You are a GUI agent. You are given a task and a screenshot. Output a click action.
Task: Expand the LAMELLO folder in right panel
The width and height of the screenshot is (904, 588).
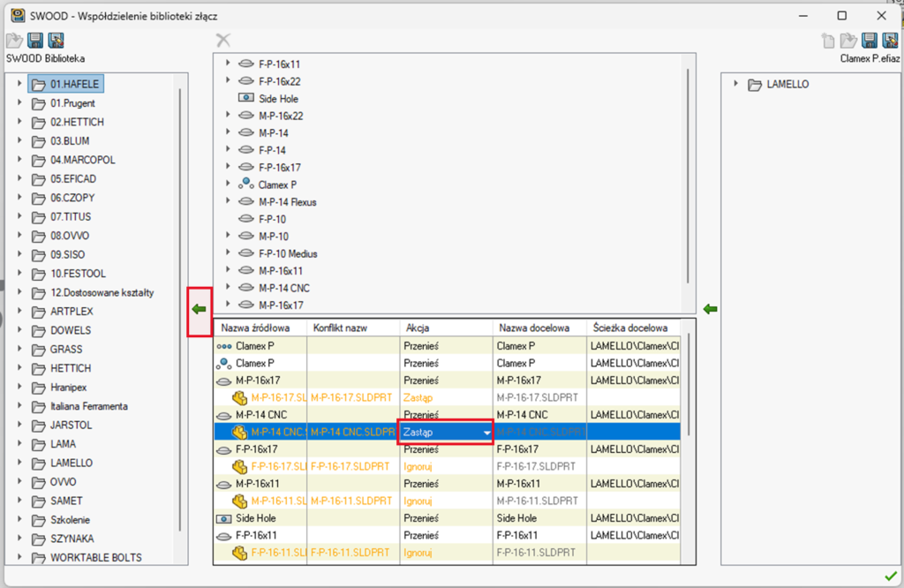(735, 85)
